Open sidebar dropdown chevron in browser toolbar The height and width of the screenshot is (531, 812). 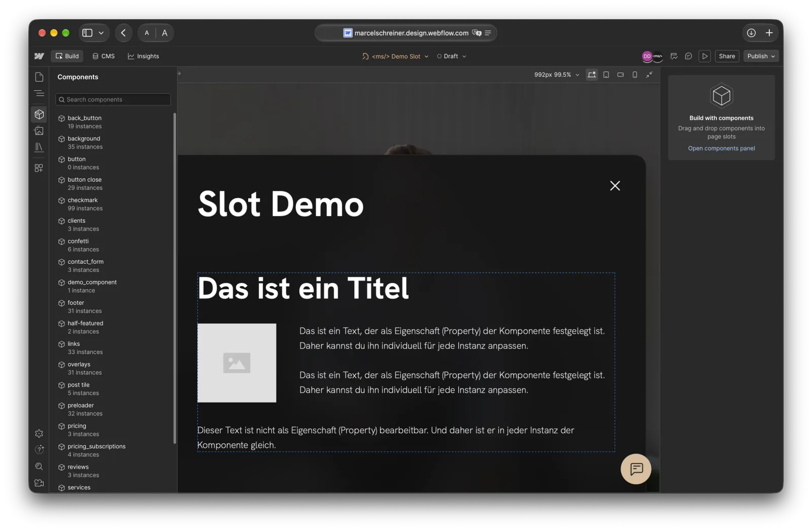(x=101, y=33)
